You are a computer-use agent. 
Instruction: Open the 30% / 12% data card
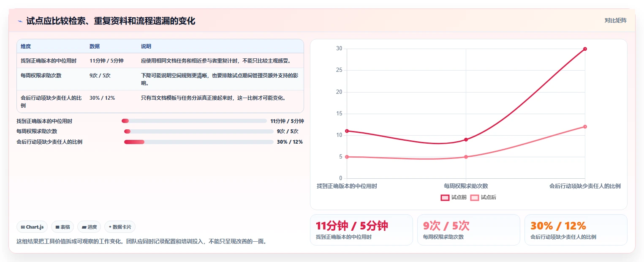[x=576, y=230]
